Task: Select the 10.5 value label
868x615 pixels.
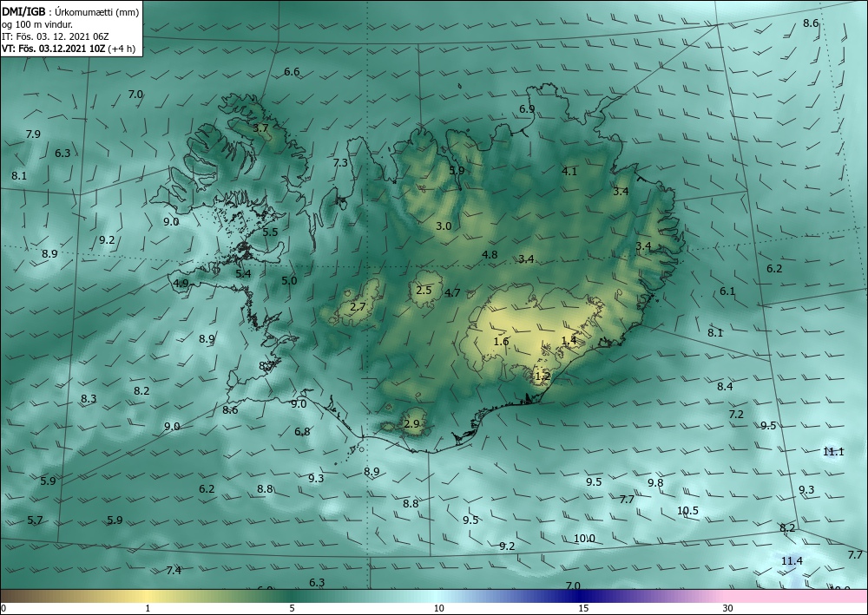Action: click(688, 511)
